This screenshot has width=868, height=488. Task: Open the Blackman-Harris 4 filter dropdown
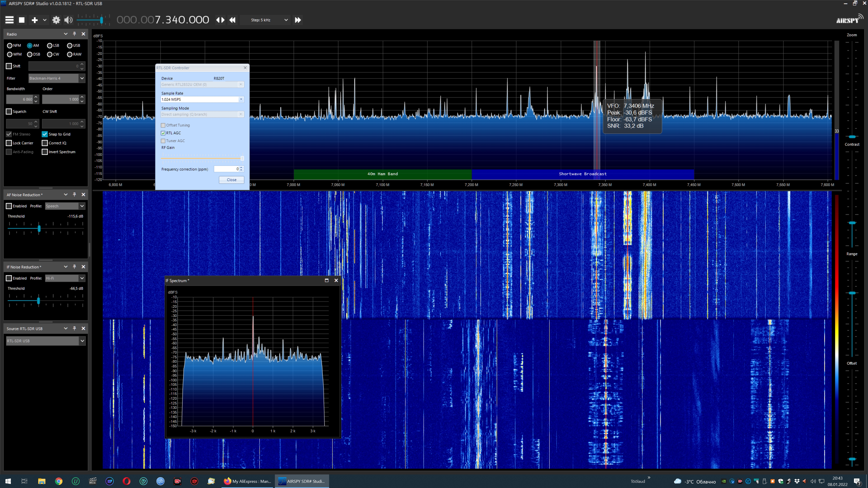(x=57, y=78)
